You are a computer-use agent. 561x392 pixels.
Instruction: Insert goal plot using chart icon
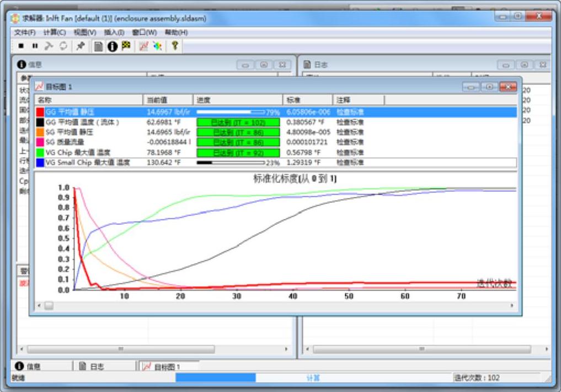[143, 46]
